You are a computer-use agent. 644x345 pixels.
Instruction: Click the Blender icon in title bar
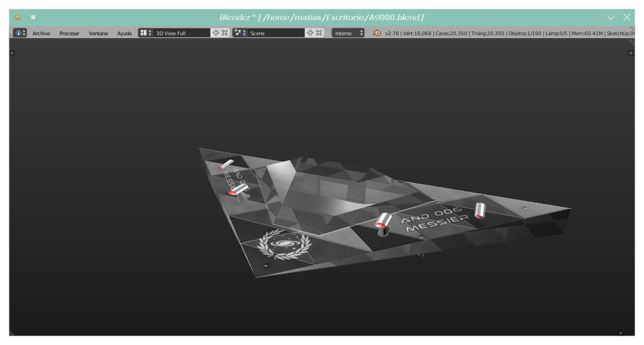[x=18, y=17]
